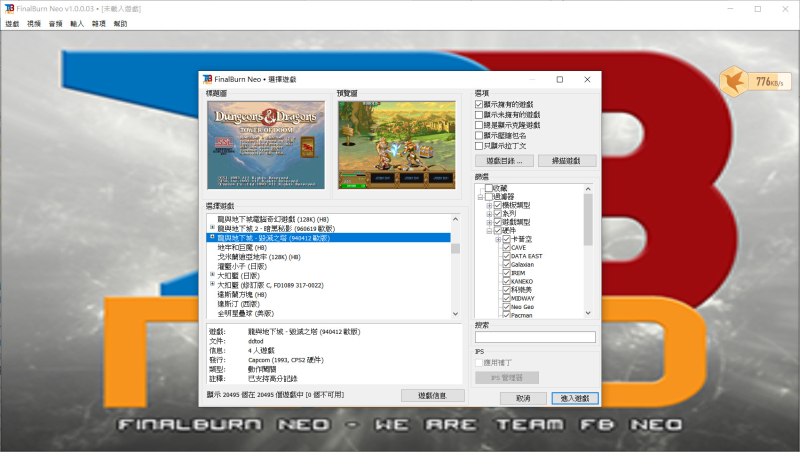Click the orange bird network speed widget
800x452 pixels.
(756, 81)
